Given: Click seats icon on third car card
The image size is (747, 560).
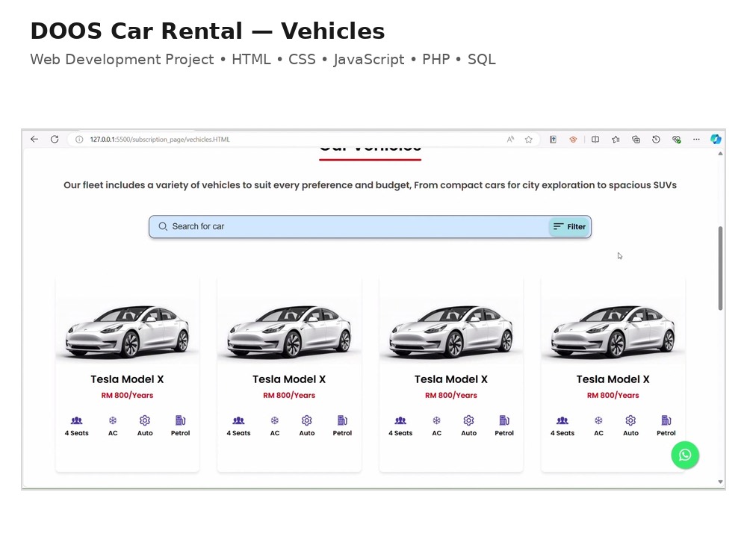Looking at the screenshot, I should pyautogui.click(x=400, y=420).
